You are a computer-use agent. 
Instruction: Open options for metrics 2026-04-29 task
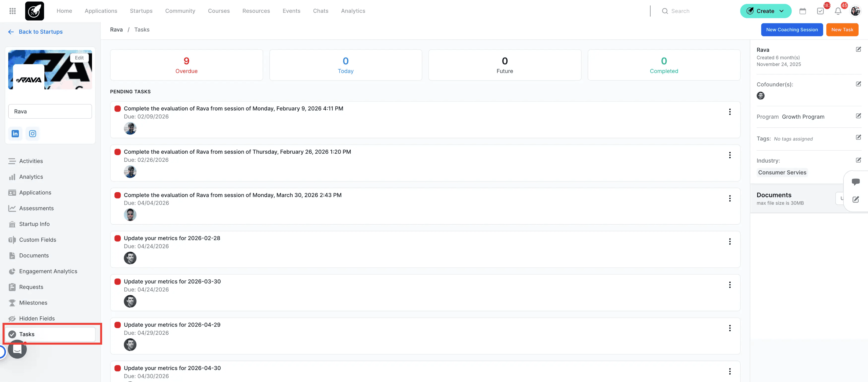coord(730,328)
